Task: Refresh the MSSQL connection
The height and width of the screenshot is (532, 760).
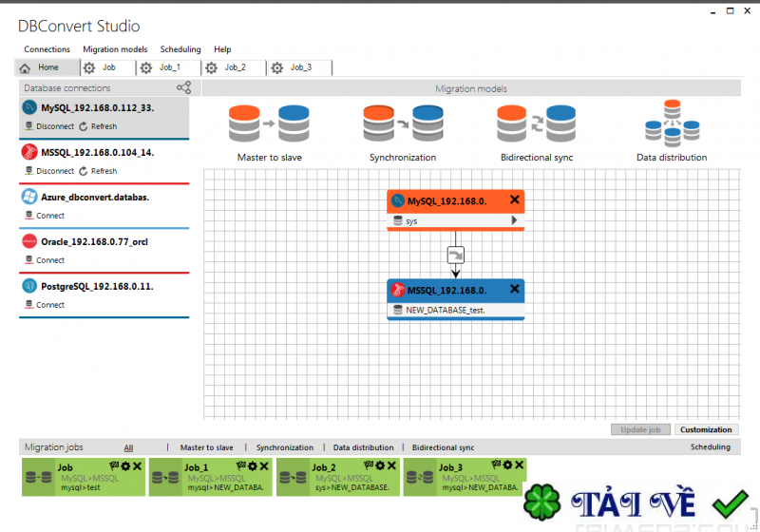Action: (x=98, y=171)
